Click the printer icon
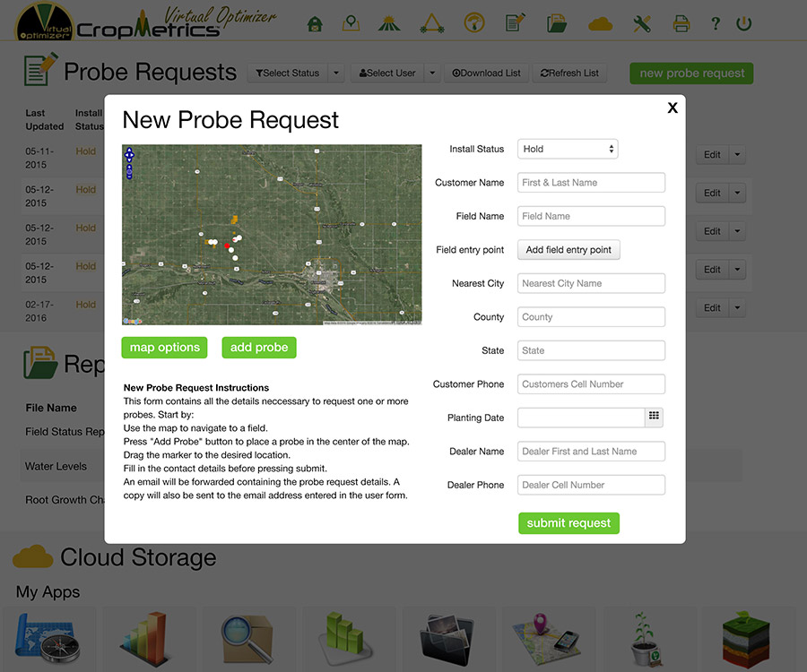This screenshot has height=672, width=807. [x=681, y=24]
